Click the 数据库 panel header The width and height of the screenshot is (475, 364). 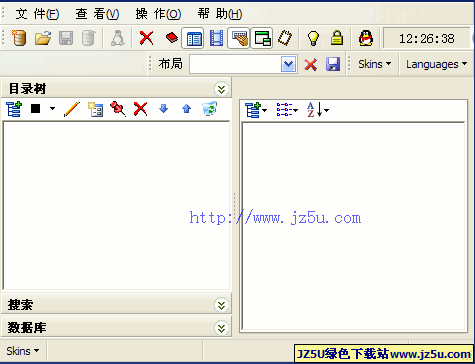(x=116, y=328)
